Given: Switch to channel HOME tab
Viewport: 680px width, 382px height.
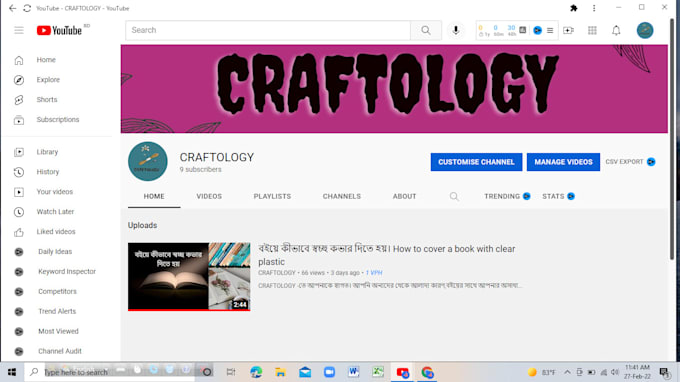Looking at the screenshot, I should [x=154, y=196].
